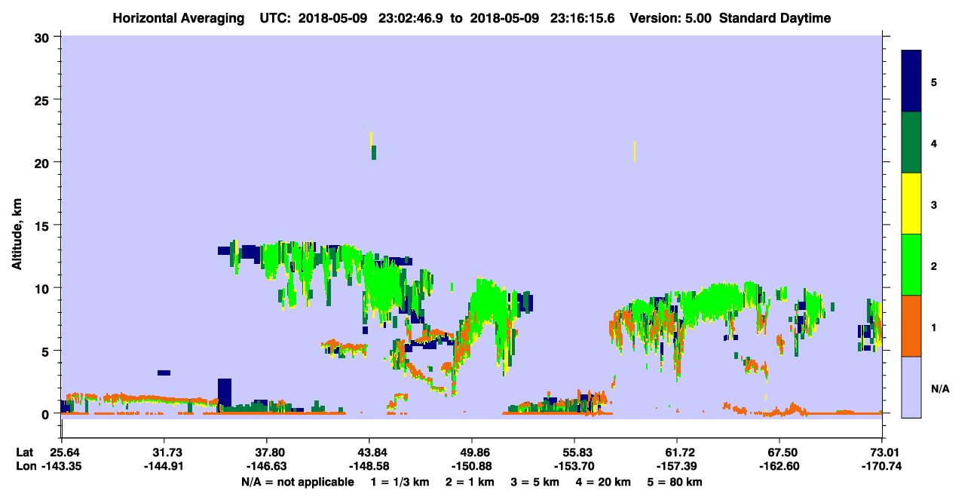Click longitude value '-143.35'
This screenshot has height=503, width=980.
pyautogui.click(x=61, y=465)
